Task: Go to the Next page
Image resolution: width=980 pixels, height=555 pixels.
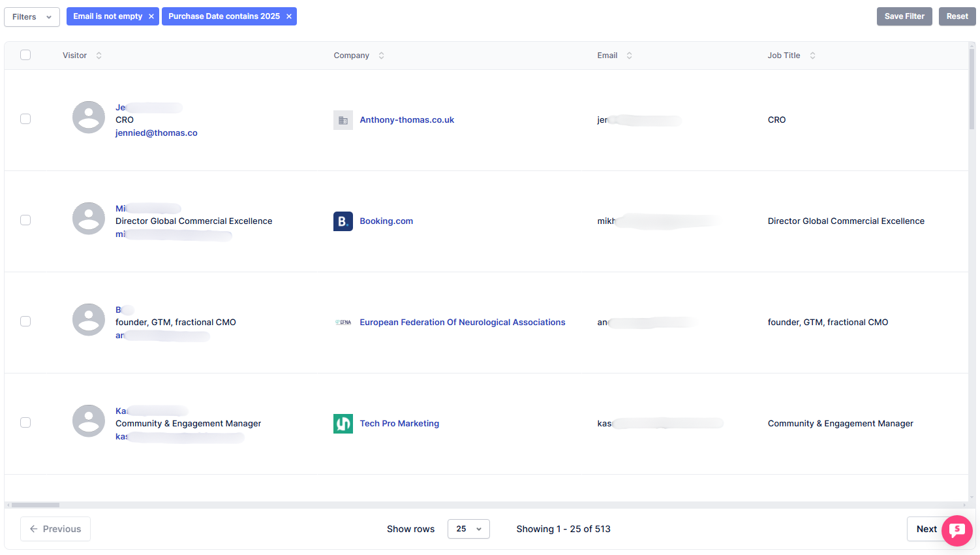Action: [926, 529]
